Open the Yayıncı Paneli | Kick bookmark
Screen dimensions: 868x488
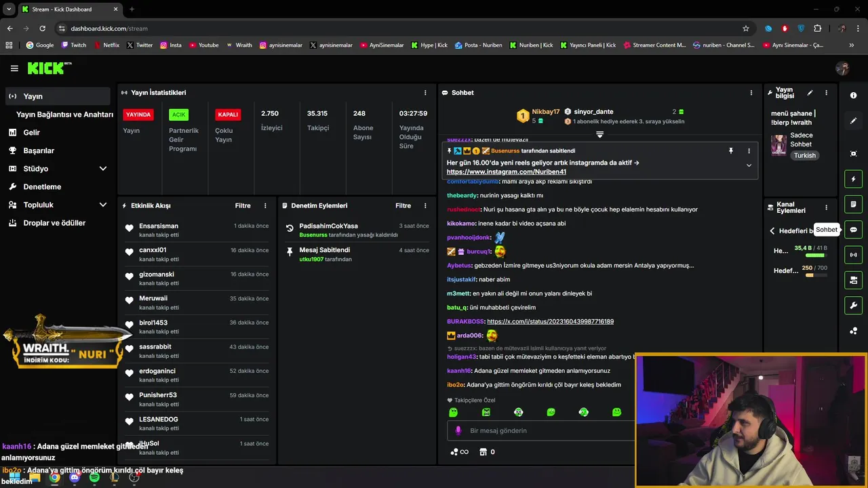coord(588,45)
